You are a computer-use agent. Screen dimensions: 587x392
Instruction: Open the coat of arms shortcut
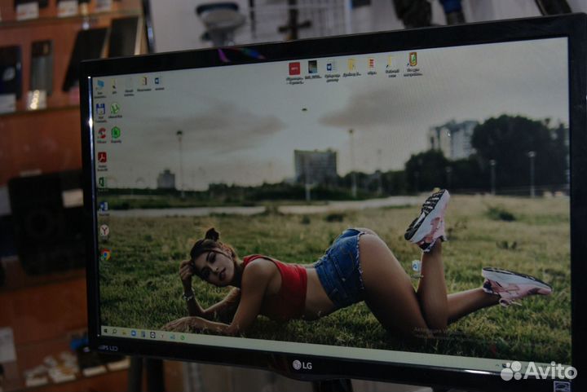coord(413,59)
